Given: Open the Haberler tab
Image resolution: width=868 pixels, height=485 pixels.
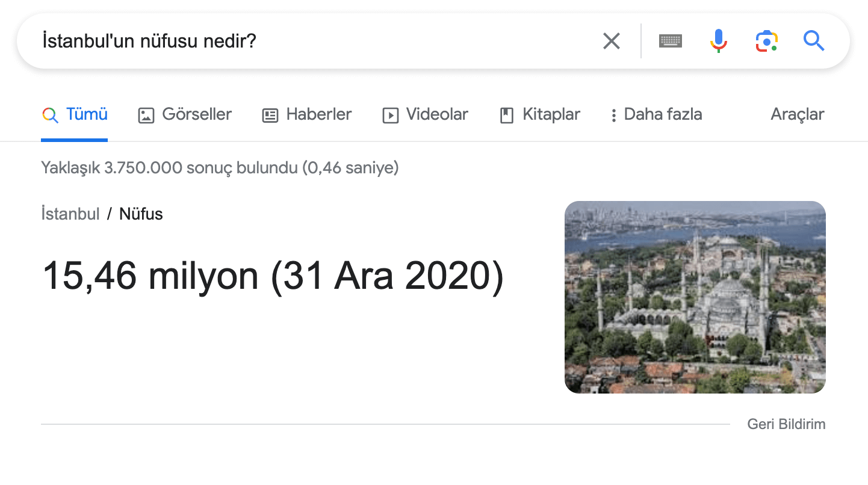Looking at the screenshot, I should click(319, 114).
